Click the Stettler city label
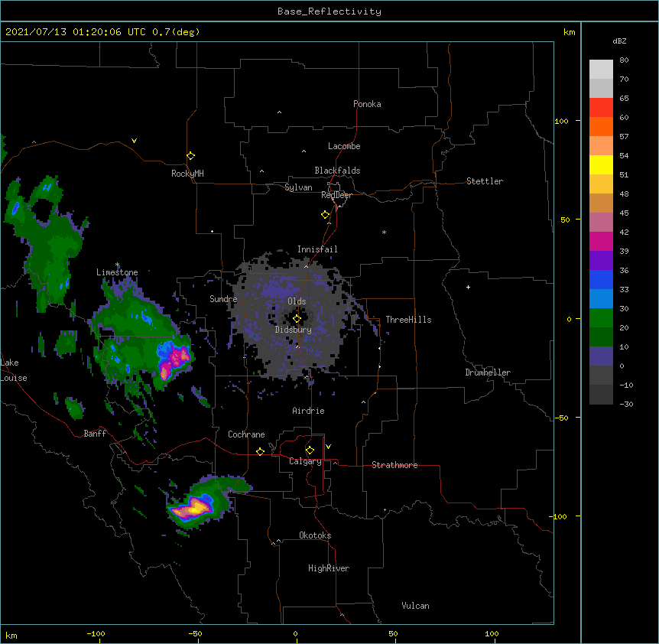 point(485,181)
